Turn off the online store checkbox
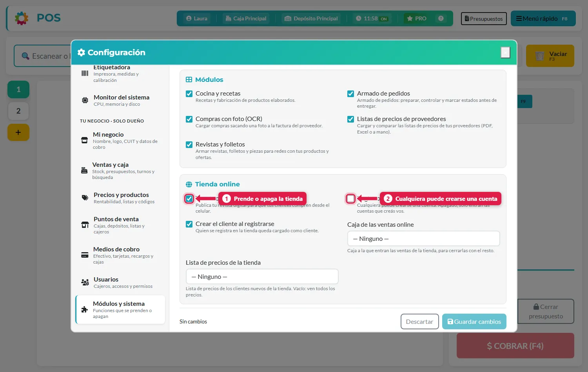Screen dimensions: 588x372 [189, 199]
